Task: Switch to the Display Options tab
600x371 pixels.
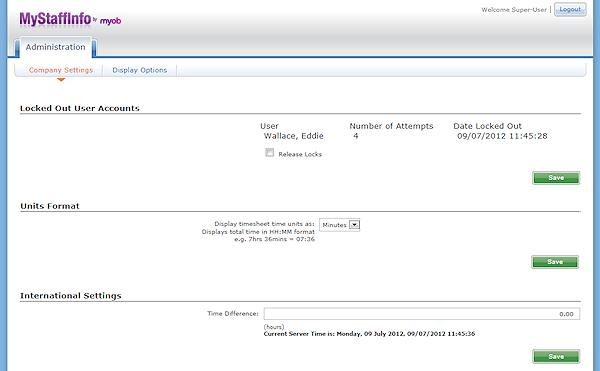Action: [140, 70]
